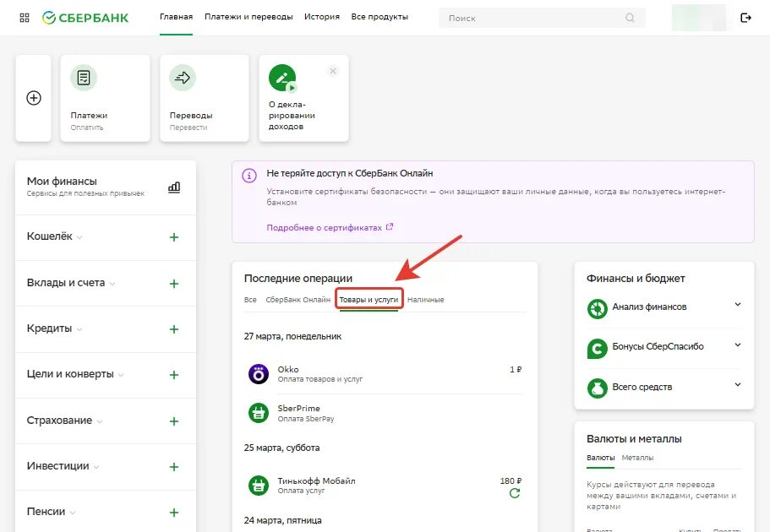Open the income declaration icon

pos(282,78)
